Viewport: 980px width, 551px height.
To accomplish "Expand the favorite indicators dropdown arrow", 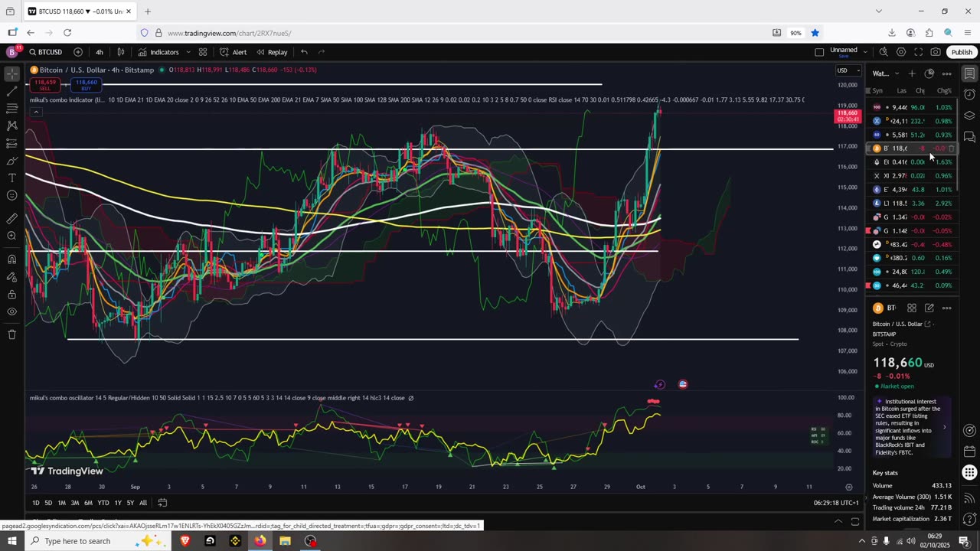I will 187,52.
